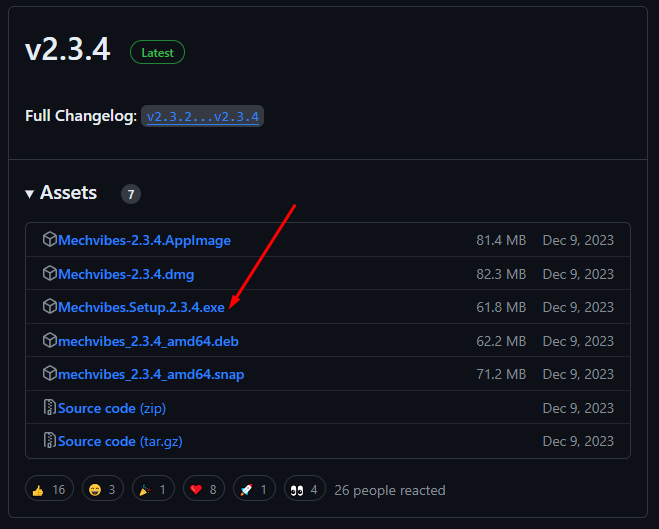Viewport: 659px width, 529px height.
Task: Download Source code (zip)
Action: click(x=112, y=408)
